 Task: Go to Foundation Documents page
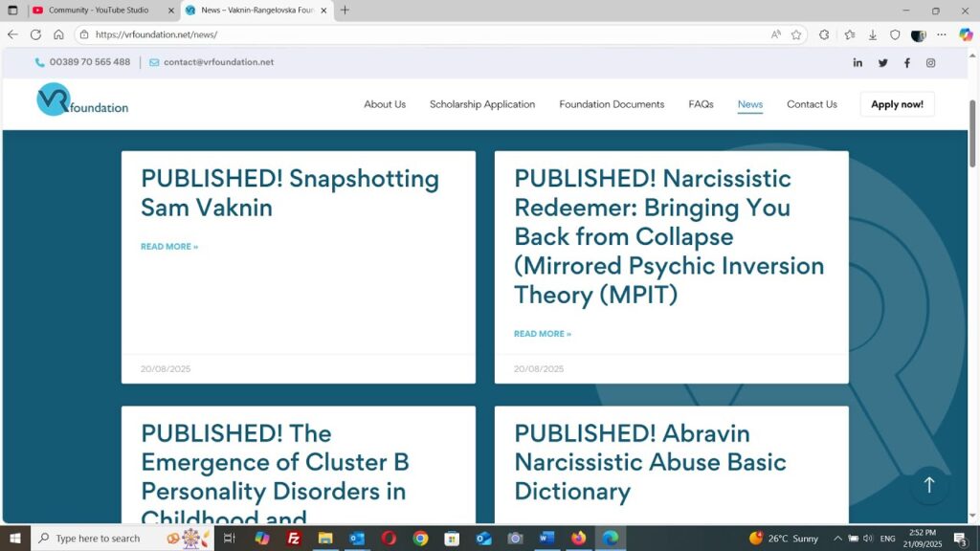pos(612,104)
